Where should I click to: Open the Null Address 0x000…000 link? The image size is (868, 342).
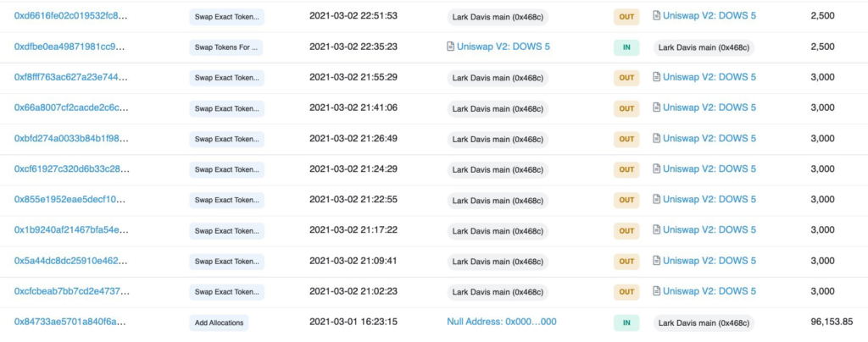coord(502,322)
